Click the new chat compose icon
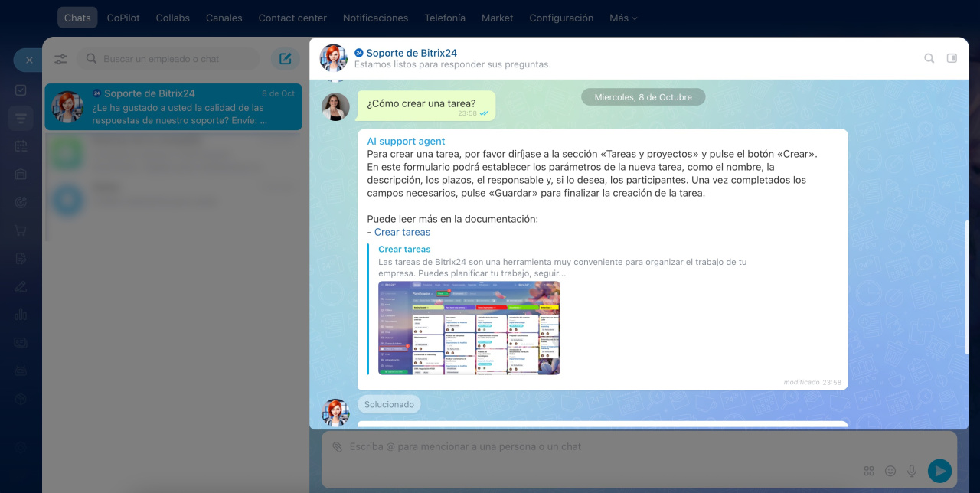Image resolution: width=980 pixels, height=493 pixels. click(x=285, y=59)
